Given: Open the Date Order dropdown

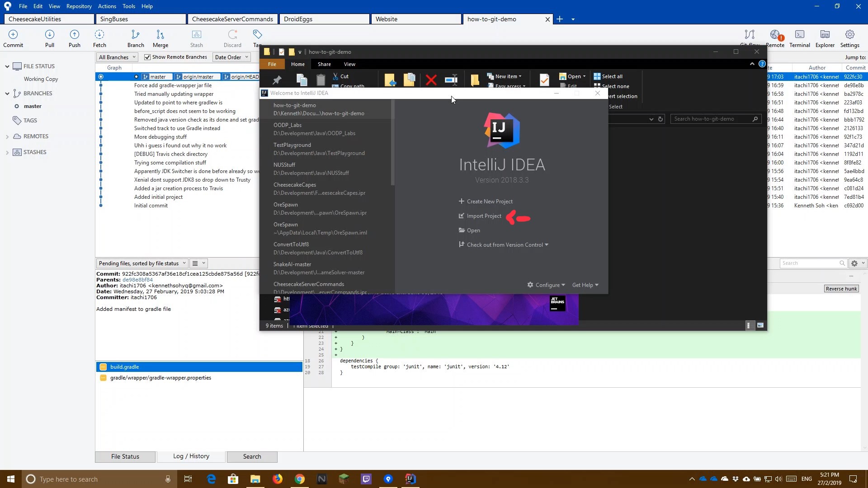Looking at the screenshot, I should pos(231,57).
